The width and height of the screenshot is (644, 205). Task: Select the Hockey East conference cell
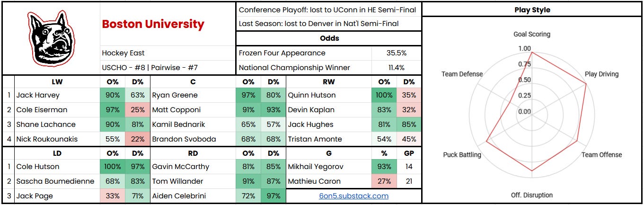pyautogui.click(x=168, y=53)
